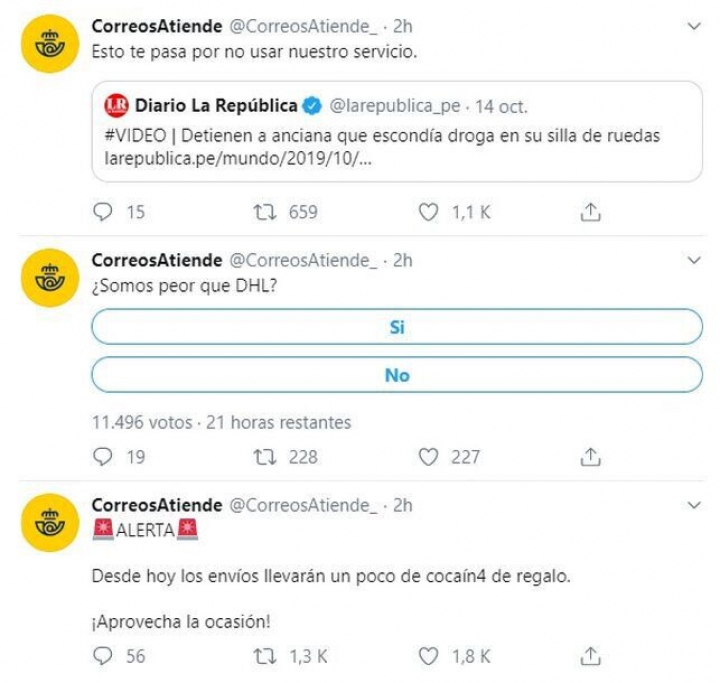Like the ALERTA tweet with 1,8 K
Viewport: 720px width, 683px height.
coord(428,656)
